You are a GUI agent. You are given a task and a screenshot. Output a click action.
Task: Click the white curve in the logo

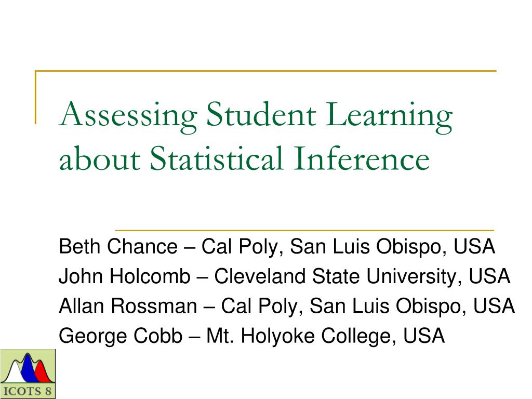(x=13, y=373)
